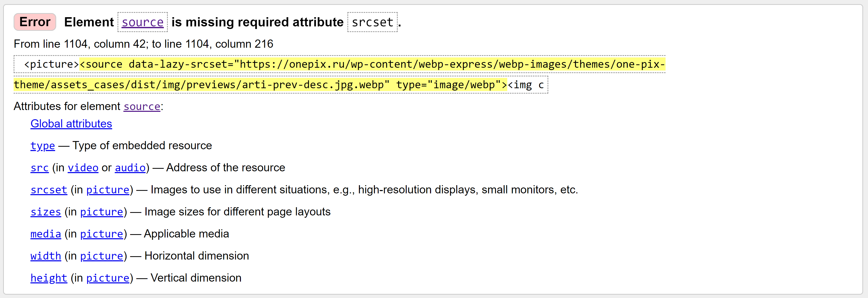Open the audio element link
This screenshot has height=298, width=868.
coord(130,168)
